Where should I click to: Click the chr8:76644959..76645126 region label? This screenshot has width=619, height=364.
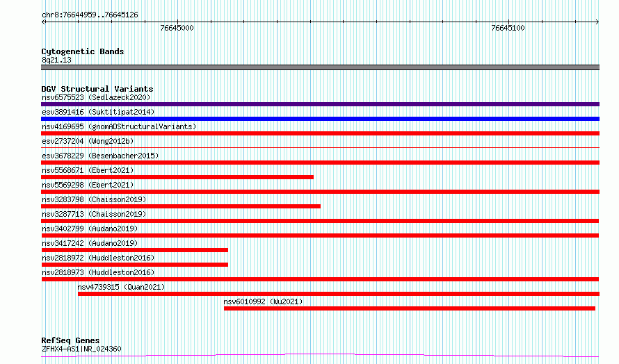[90, 15]
